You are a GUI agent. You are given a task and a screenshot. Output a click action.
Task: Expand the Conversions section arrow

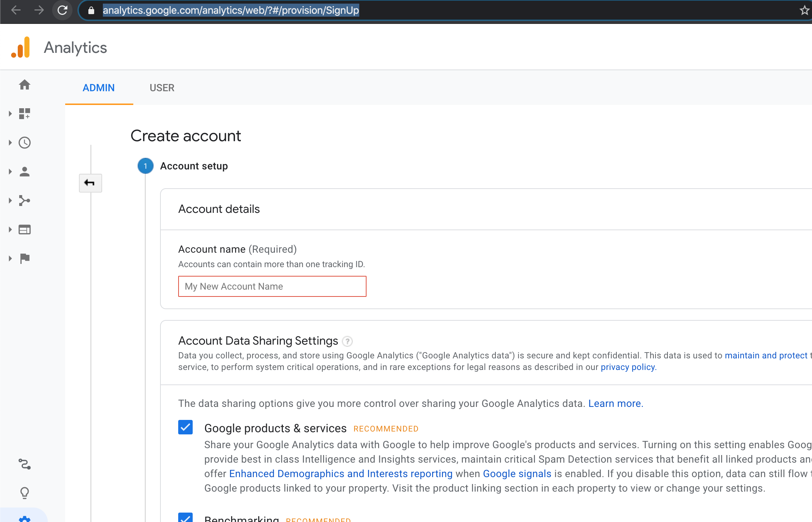(10, 258)
